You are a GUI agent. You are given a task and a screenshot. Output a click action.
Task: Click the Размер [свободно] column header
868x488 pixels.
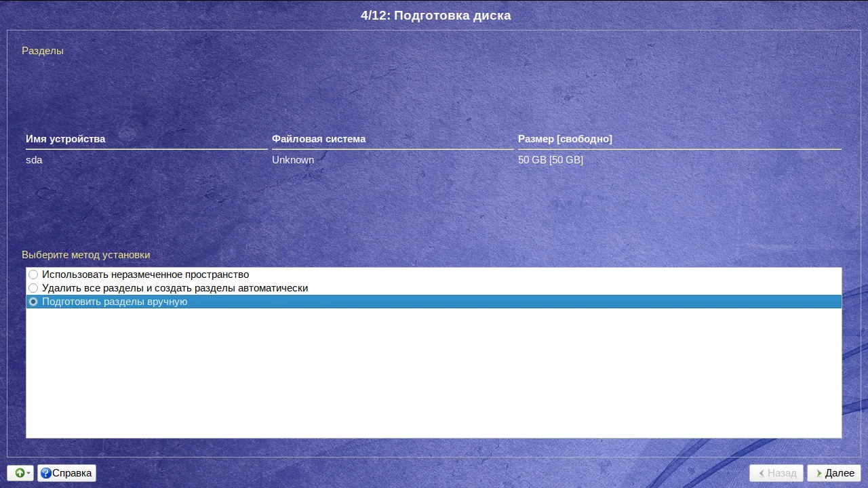click(x=565, y=139)
